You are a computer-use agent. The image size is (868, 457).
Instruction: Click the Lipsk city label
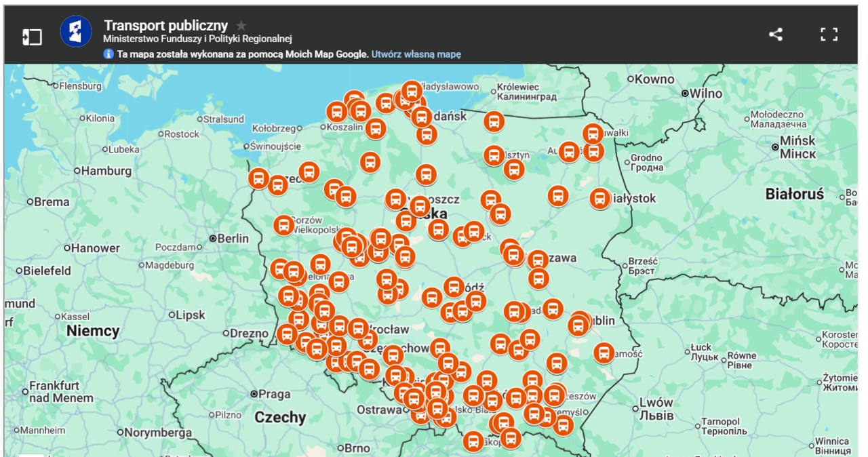pos(191,315)
